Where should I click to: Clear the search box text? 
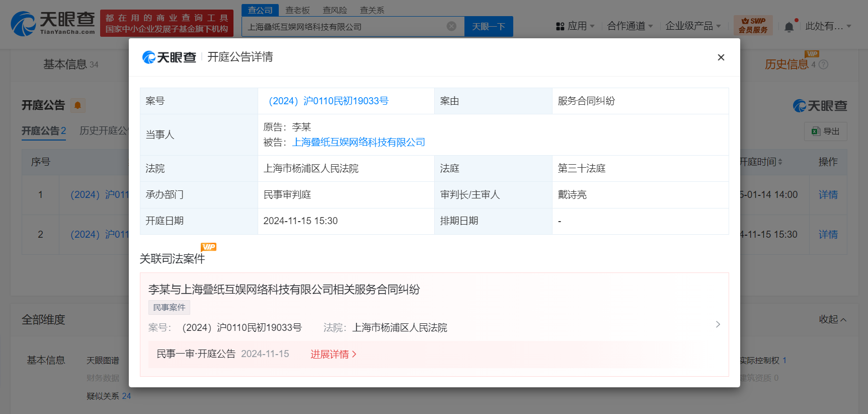[451, 26]
